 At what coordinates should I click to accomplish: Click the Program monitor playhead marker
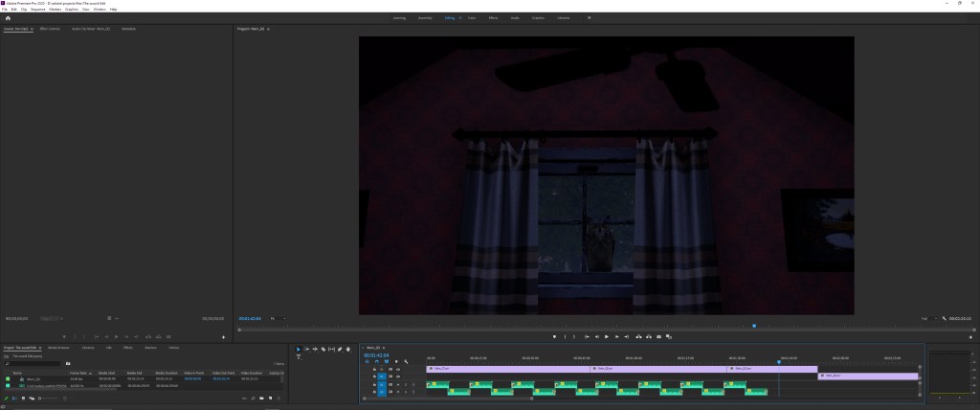754,326
